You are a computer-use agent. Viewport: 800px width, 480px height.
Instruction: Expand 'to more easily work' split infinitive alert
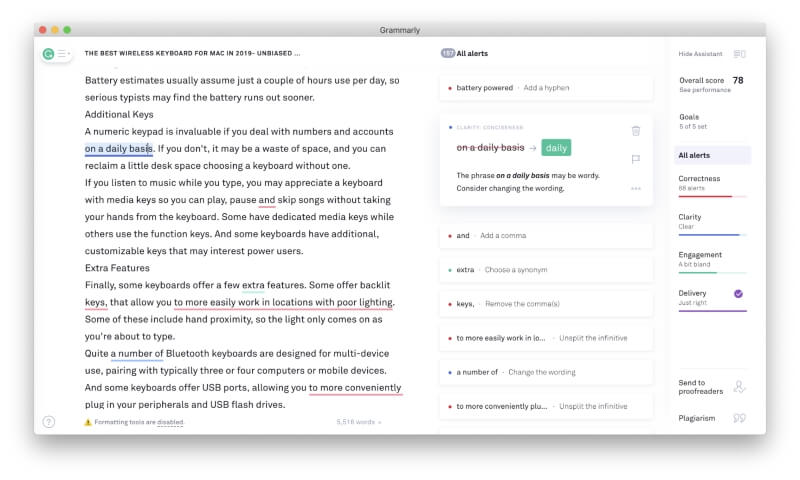pyautogui.click(x=545, y=338)
